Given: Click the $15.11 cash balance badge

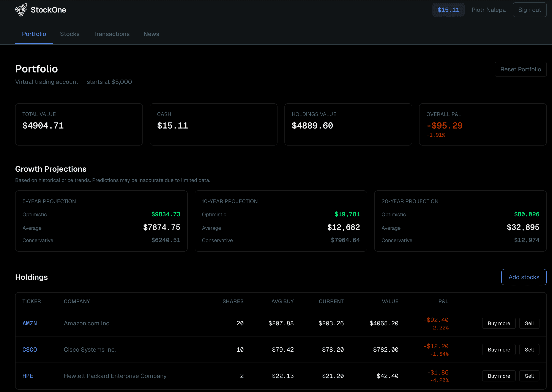Looking at the screenshot, I should [448, 10].
